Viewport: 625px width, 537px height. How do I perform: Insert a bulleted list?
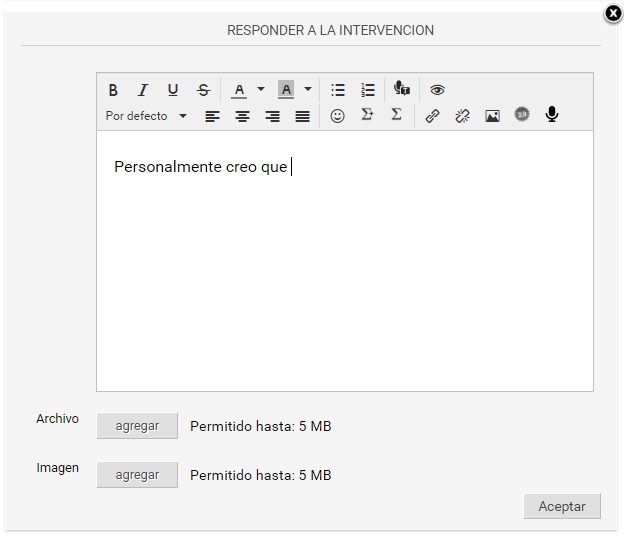click(338, 90)
